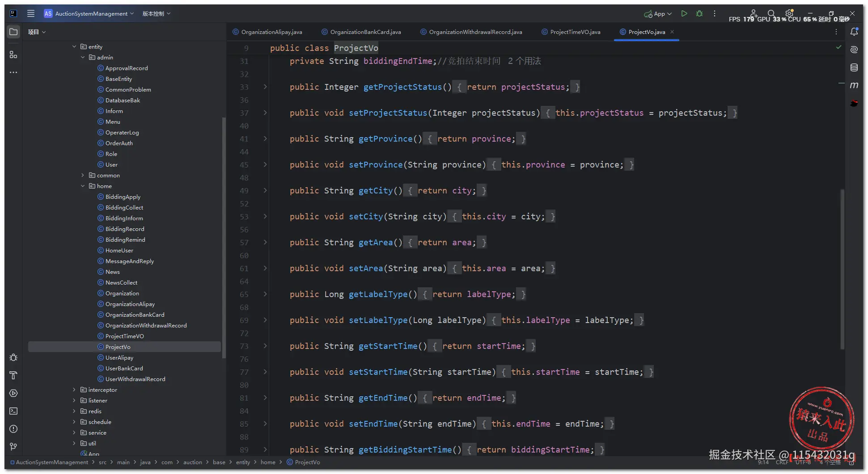Select BiddingApply class in project tree
The width and height of the screenshot is (868, 474).
point(123,197)
